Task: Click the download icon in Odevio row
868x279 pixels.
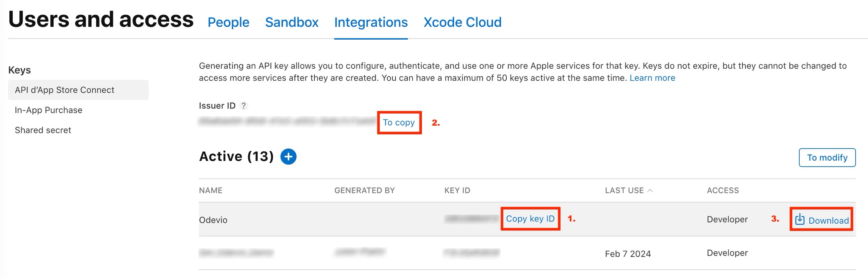Action: (799, 220)
